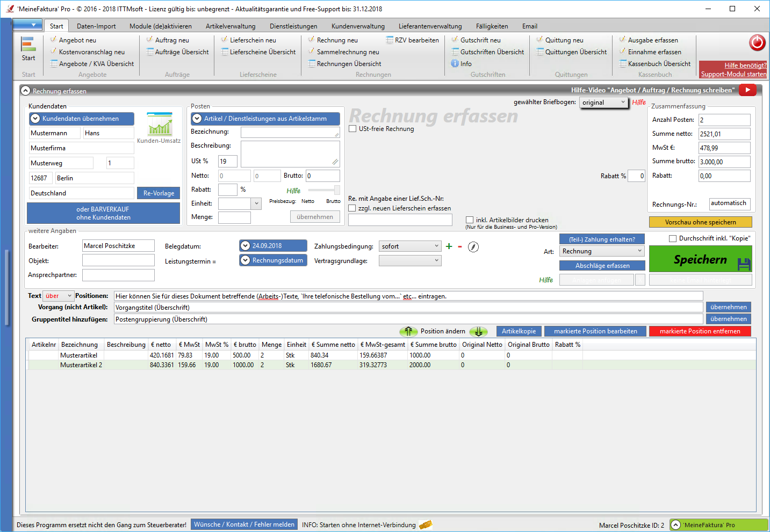Click the green Speichern button
The width and height of the screenshot is (770, 532).
pyautogui.click(x=701, y=259)
